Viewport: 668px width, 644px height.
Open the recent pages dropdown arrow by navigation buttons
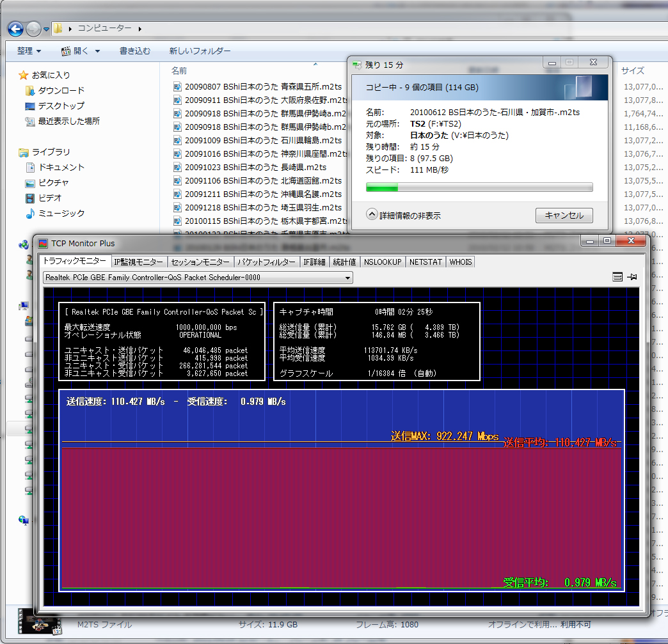coord(47,29)
